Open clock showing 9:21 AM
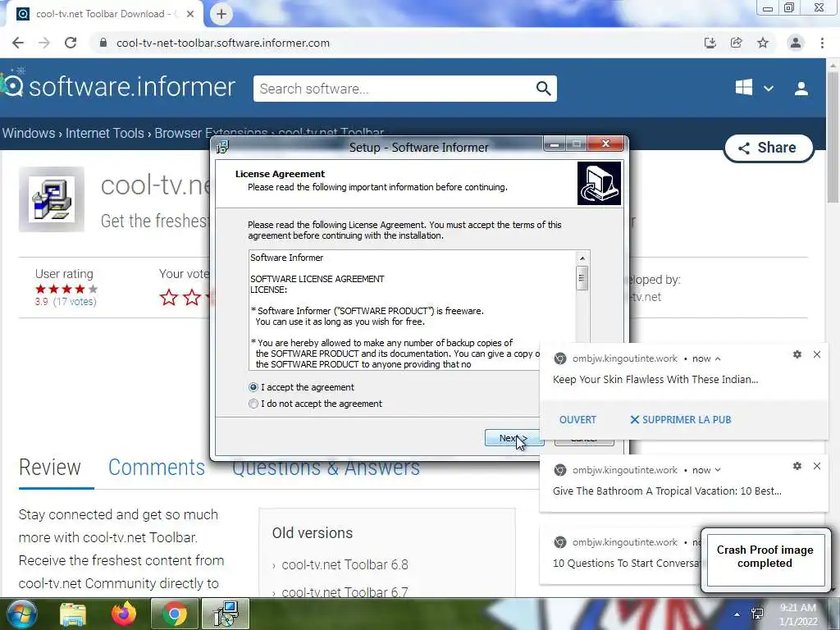The image size is (840, 630). (x=798, y=614)
